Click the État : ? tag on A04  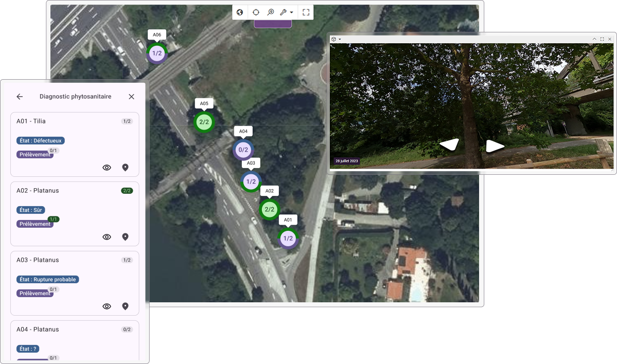[x=28, y=349]
